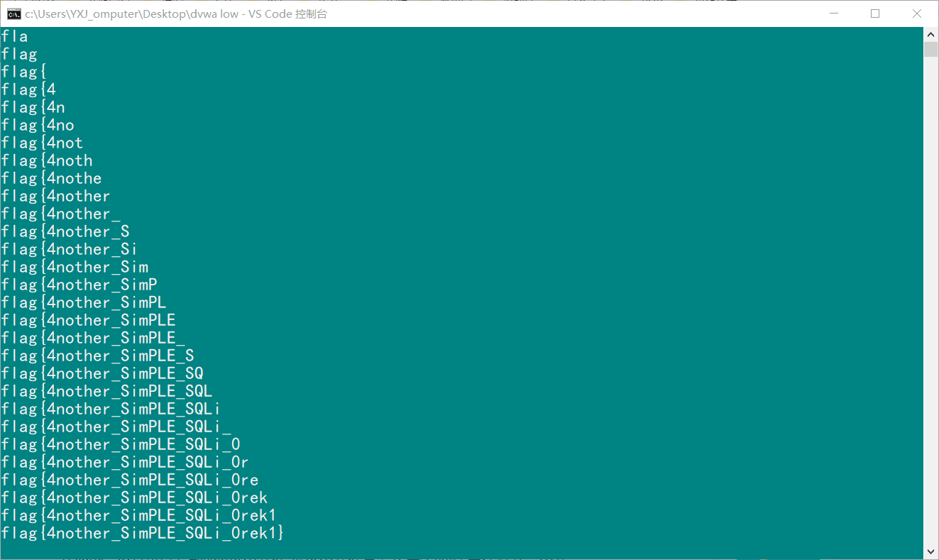Click the output line 'flag{4no'
The image size is (939, 560).
(x=38, y=125)
